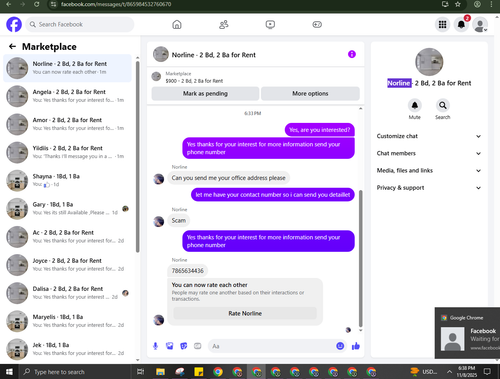Image resolution: width=500 pixels, height=379 pixels.
Task: Click 'Can you send me your office address' message
Action: (228, 178)
